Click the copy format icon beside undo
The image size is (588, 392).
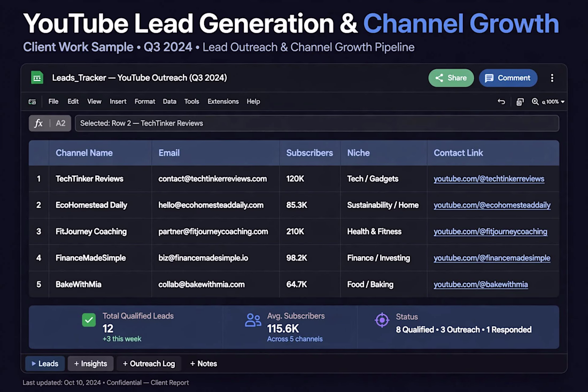[x=520, y=102]
